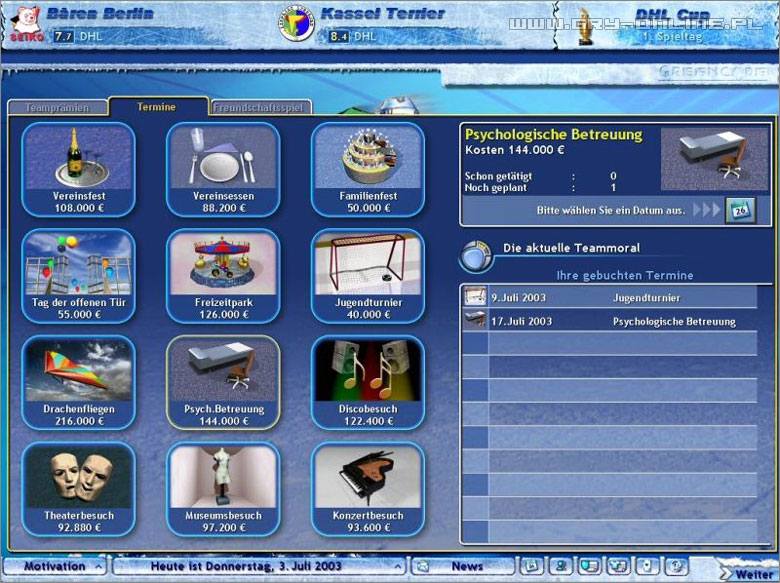Open the person profile icon in toolbar

coord(561,566)
